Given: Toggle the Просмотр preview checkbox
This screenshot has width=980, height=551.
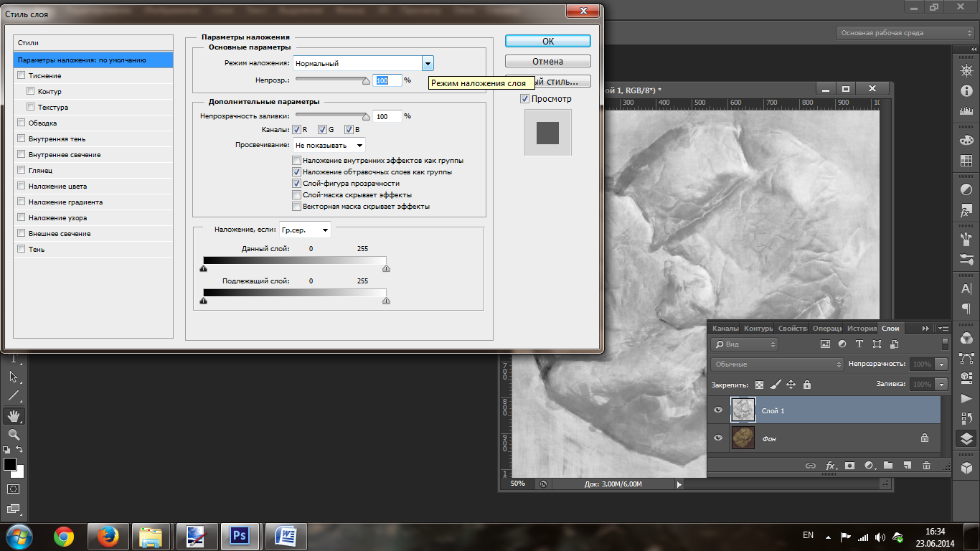Looking at the screenshot, I should click(x=525, y=99).
